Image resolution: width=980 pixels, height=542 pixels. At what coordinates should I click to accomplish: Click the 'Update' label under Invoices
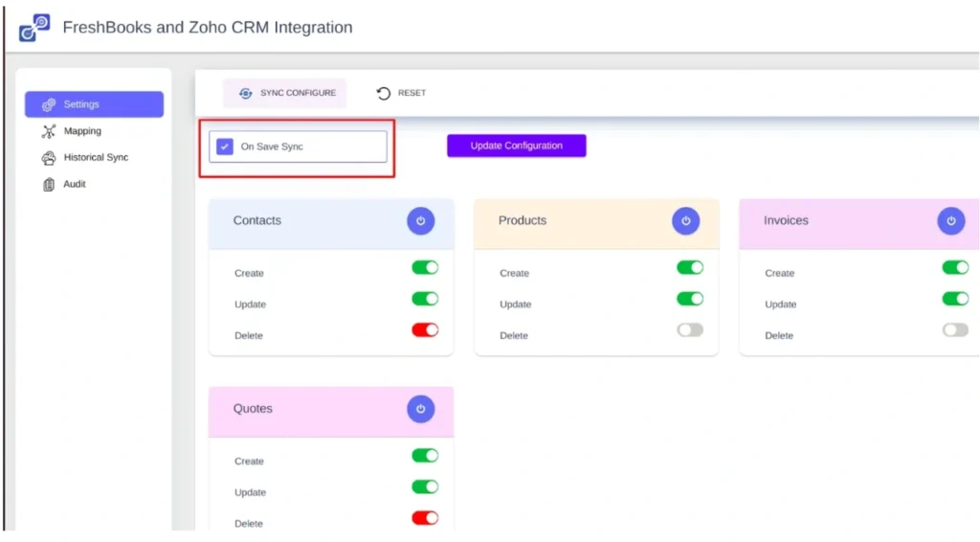click(781, 305)
